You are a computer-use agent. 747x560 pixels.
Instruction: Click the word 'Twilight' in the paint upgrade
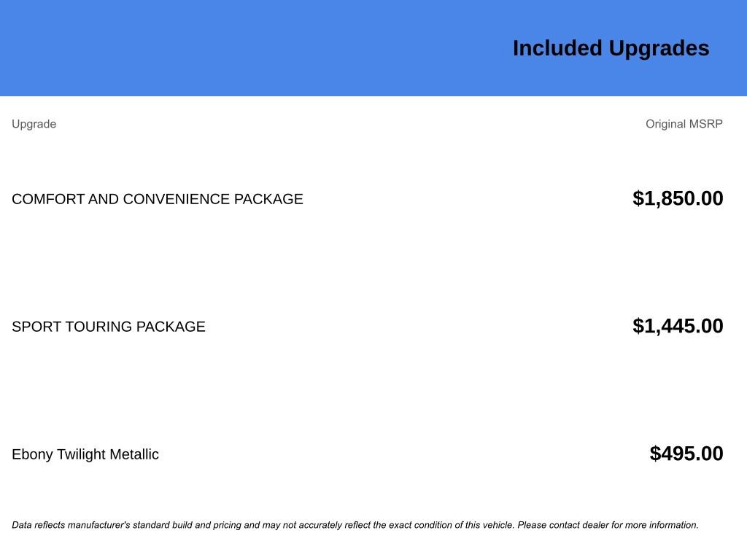click(82, 454)
